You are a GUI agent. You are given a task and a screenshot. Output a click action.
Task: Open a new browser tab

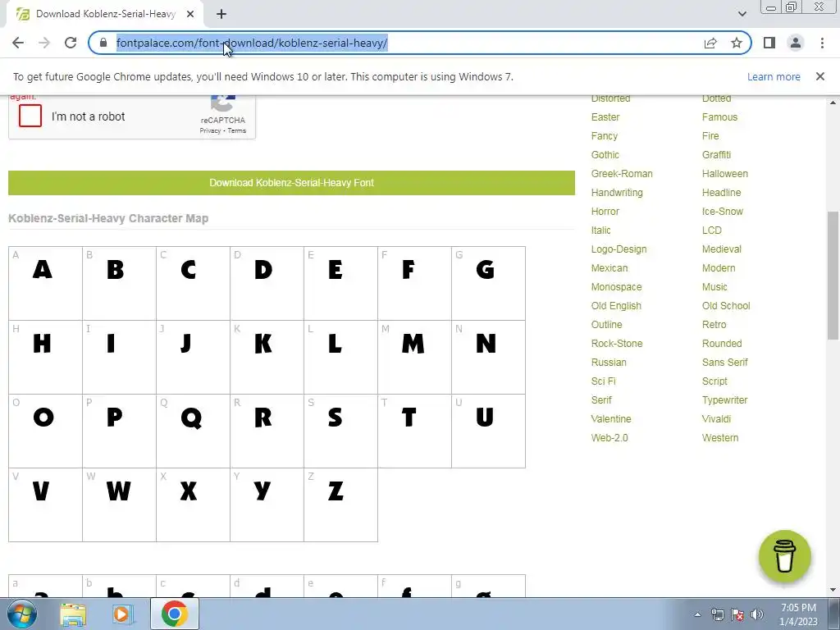(221, 14)
